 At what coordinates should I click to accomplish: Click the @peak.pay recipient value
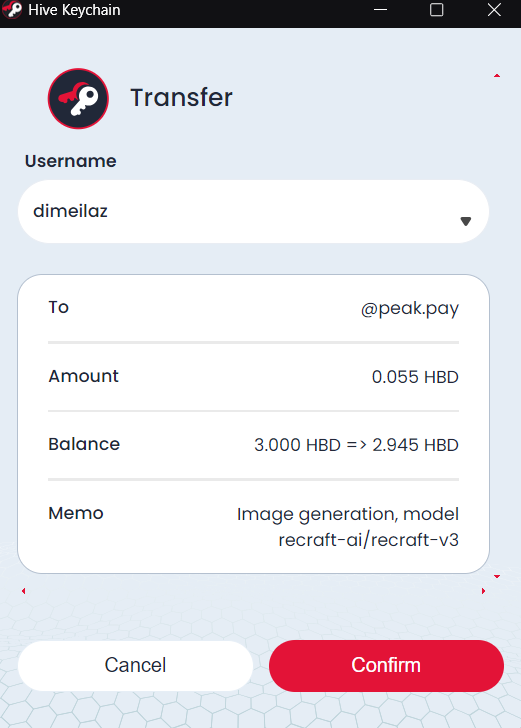pyautogui.click(x=410, y=308)
